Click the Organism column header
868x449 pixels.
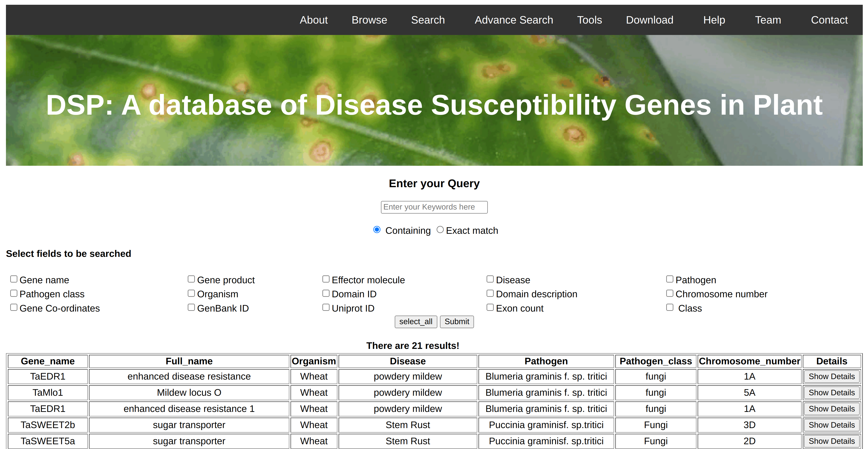click(x=314, y=361)
